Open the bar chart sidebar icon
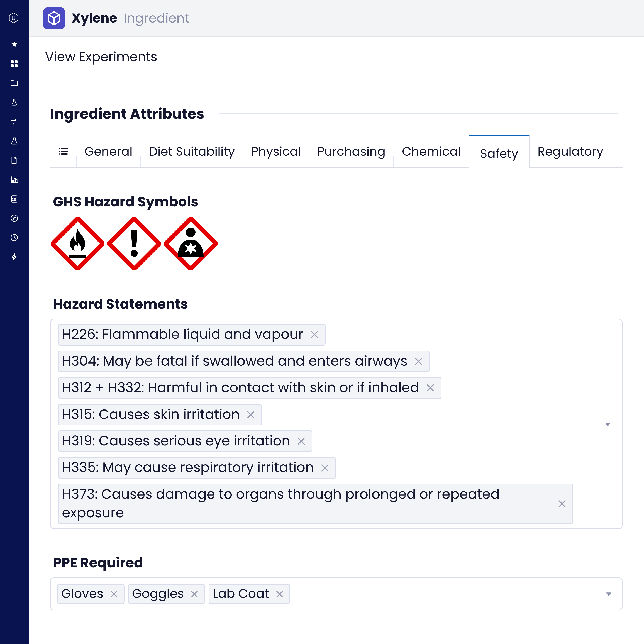The image size is (644, 644). click(14, 180)
